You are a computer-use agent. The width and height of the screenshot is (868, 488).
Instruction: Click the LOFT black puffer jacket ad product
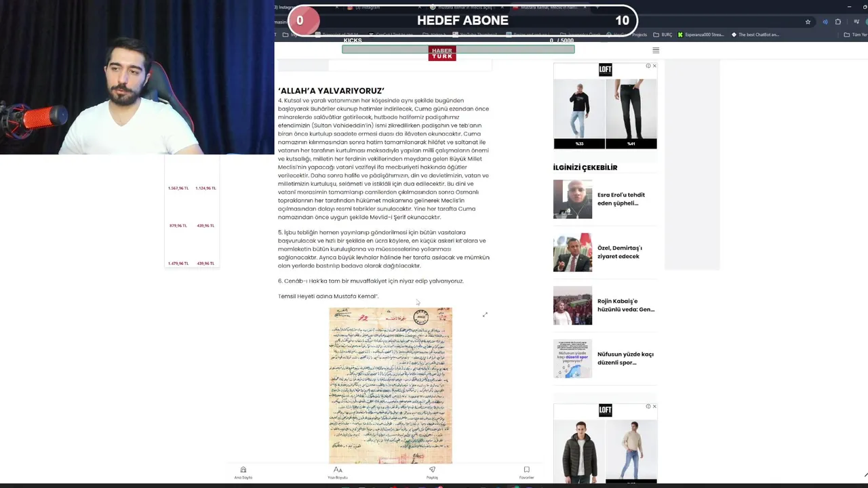click(x=580, y=451)
